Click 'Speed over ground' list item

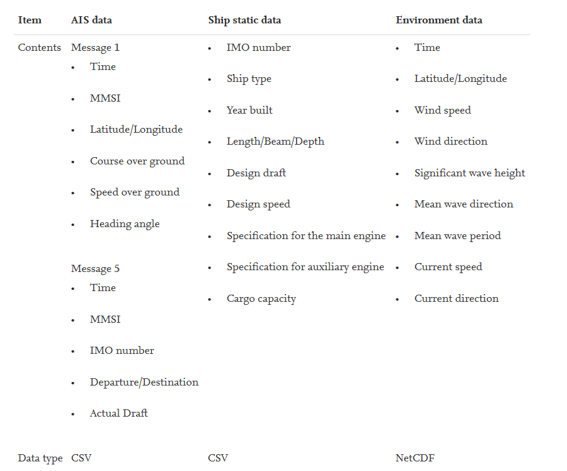coord(135,192)
